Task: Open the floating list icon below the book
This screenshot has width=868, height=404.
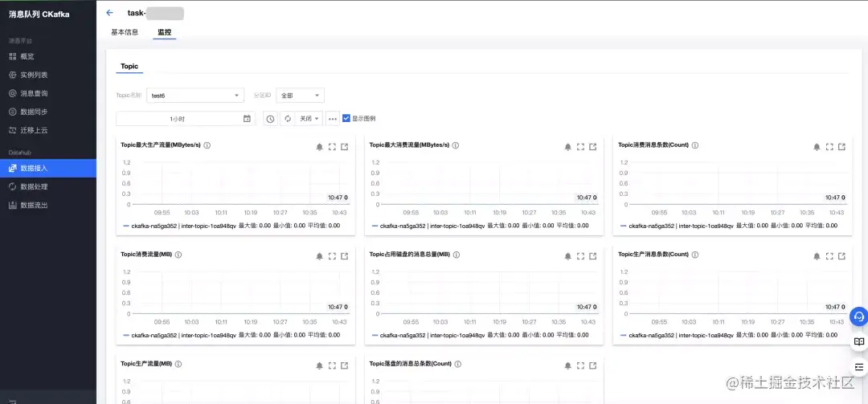Action: (x=858, y=367)
